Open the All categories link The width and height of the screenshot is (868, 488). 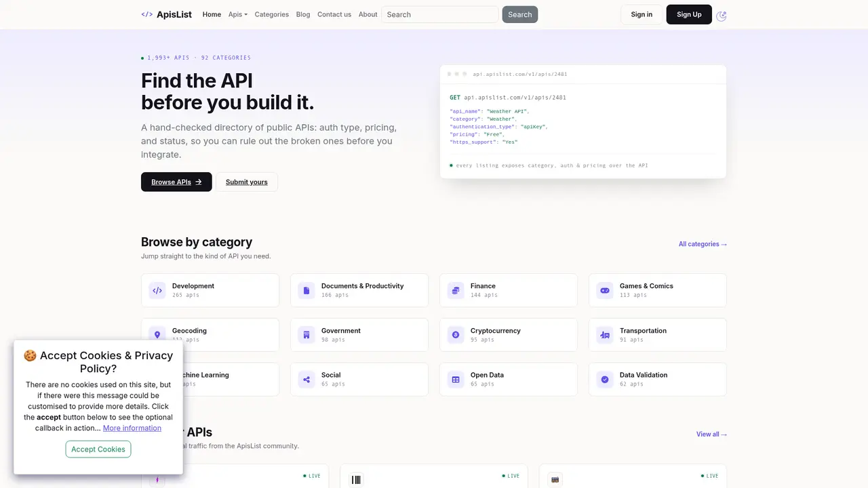703,244
